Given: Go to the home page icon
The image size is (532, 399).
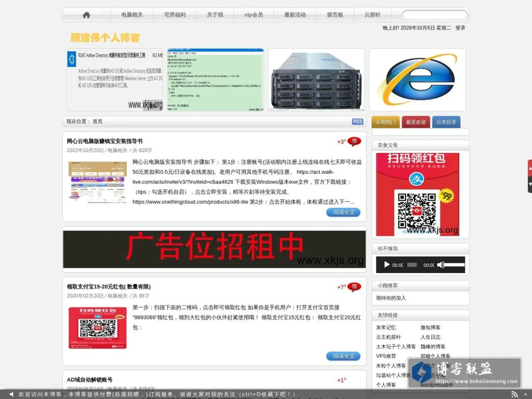Looking at the screenshot, I should (x=86, y=15).
